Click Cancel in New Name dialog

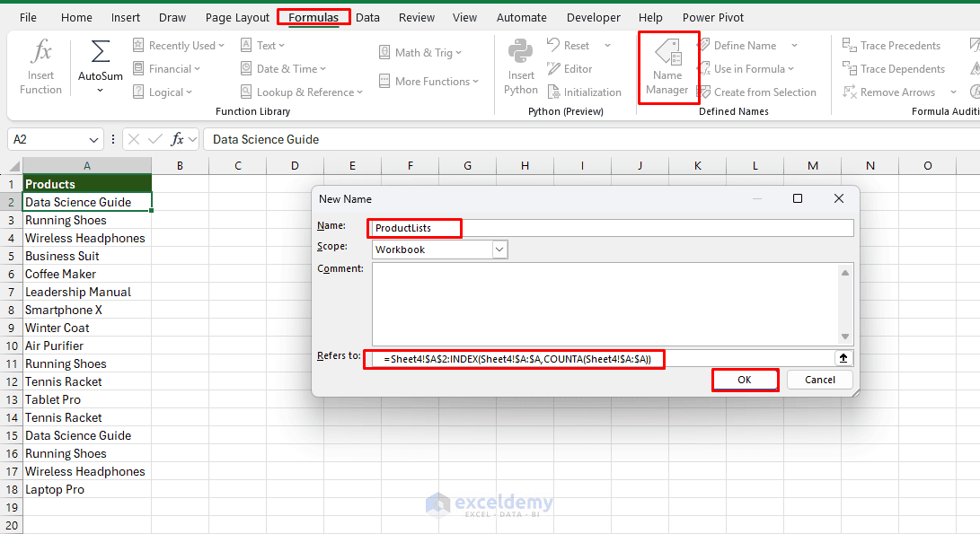click(819, 380)
